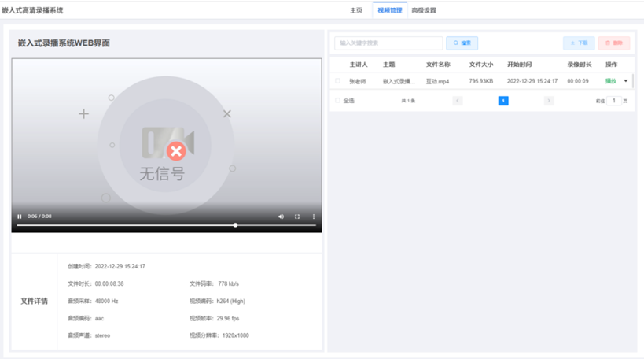The width and height of the screenshot is (644, 359).
Task: Toggle the 全选 select-all checkbox
Action: point(338,101)
